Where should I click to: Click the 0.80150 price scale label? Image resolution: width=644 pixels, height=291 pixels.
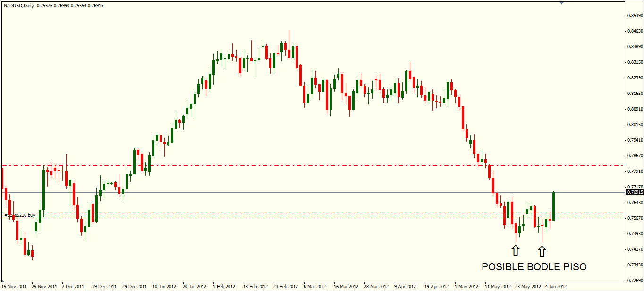(x=635, y=125)
